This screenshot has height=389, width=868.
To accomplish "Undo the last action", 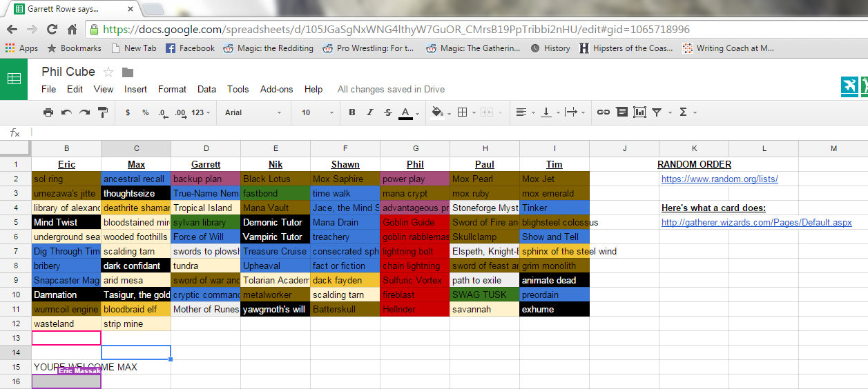I will click(x=66, y=112).
